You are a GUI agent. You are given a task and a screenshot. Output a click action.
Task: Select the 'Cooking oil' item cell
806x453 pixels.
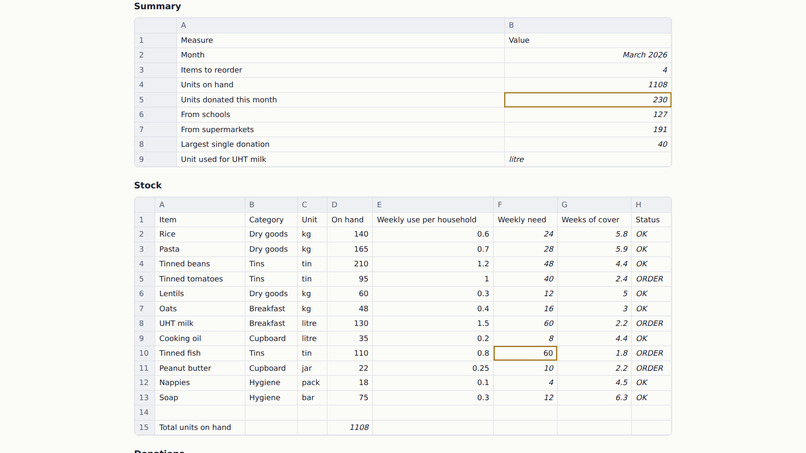[200, 338]
